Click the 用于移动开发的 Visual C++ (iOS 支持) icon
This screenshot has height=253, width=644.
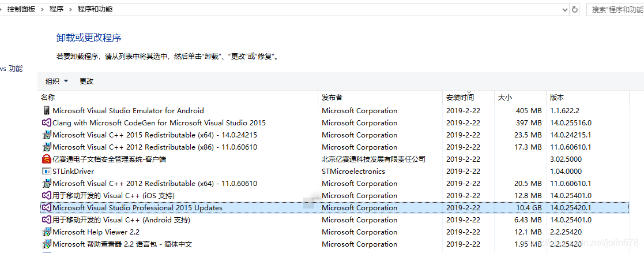(46, 195)
